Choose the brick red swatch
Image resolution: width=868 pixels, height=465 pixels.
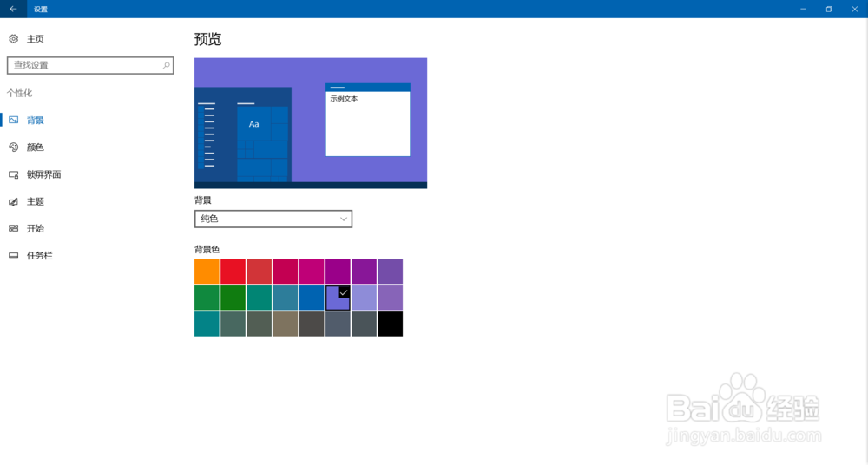(259, 272)
